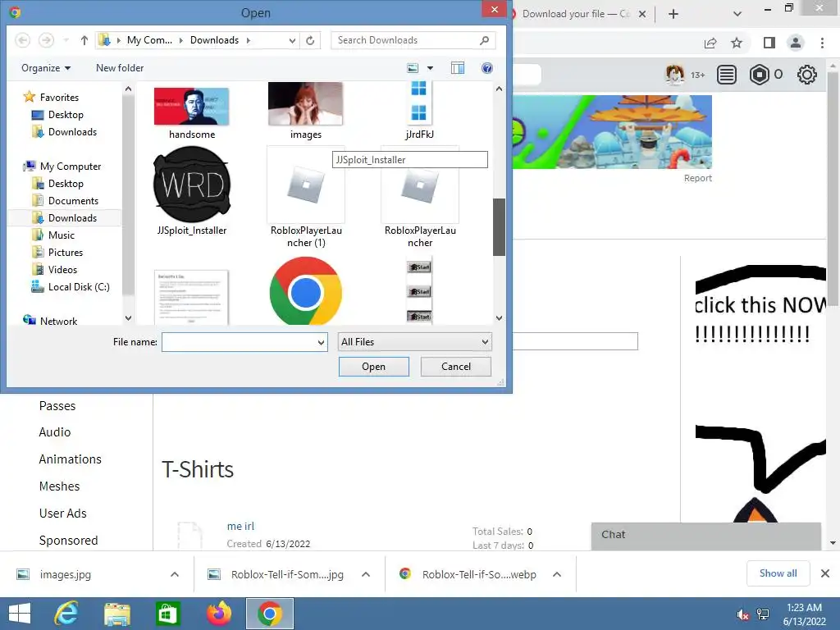Open Robux balance icon
Image resolution: width=840 pixels, height=630 pixels.
click(759, 75)
